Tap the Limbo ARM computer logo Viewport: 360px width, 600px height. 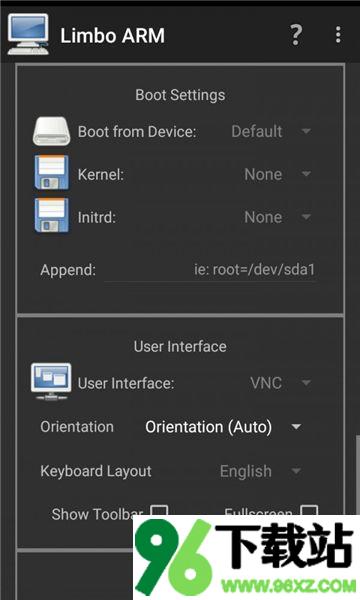pos(28,34)
